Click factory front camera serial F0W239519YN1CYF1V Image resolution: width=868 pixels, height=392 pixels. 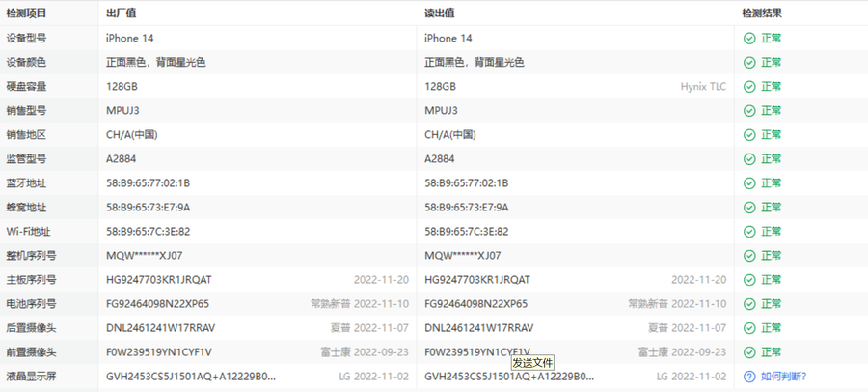(x=159, y=352)
